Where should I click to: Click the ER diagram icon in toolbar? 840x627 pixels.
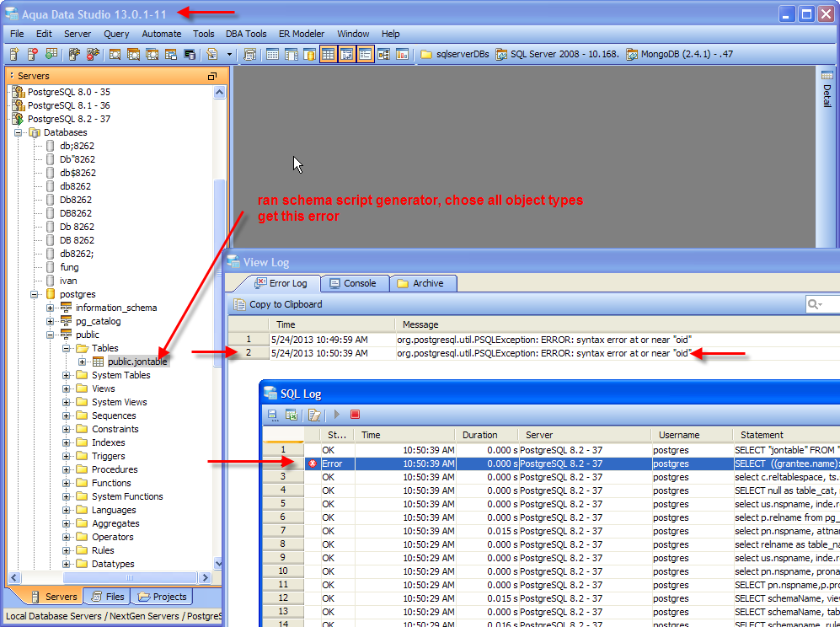(383, 54)
